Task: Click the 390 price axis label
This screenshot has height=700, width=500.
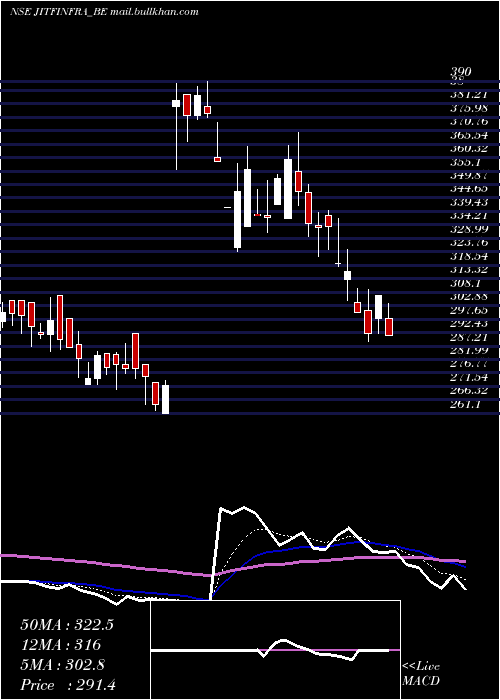Action: (x=460, y=72)
